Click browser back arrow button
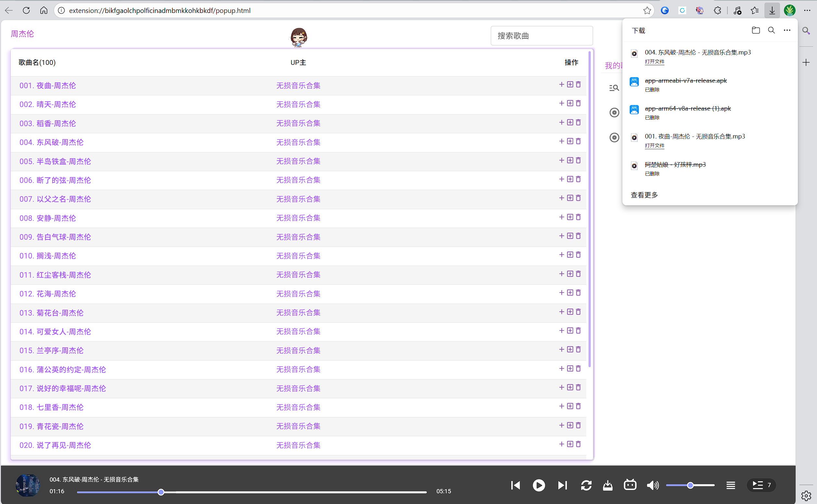Screen dimensions: 817x504 click(9, 10)
